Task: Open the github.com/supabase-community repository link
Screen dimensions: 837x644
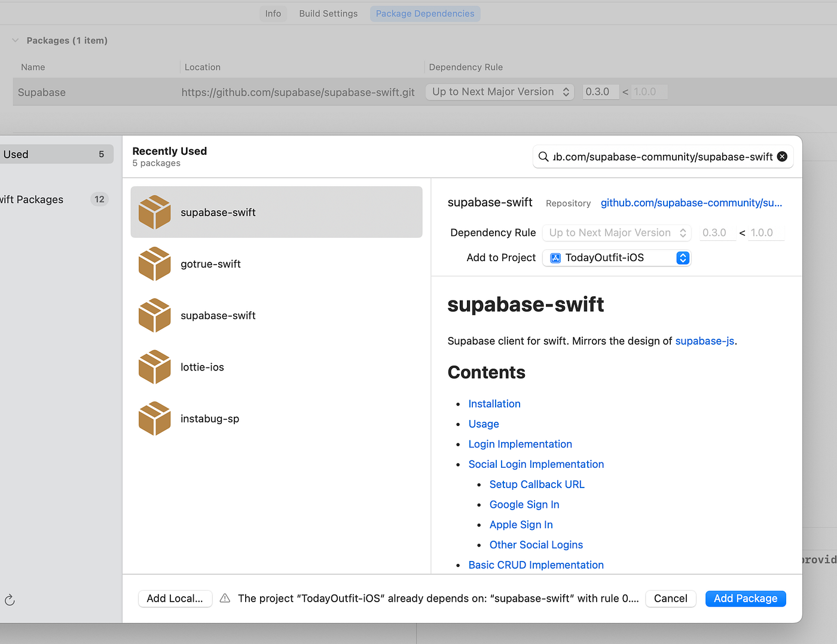Action: 691,203
